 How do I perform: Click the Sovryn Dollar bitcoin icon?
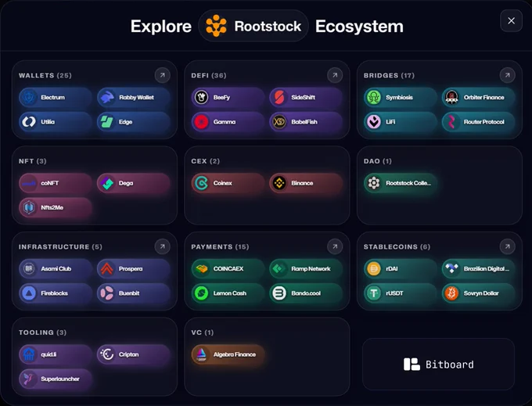(x=452, y=293)
